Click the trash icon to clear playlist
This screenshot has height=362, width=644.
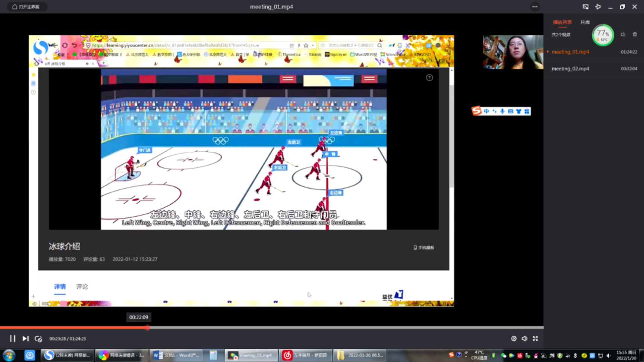[635, 35]
